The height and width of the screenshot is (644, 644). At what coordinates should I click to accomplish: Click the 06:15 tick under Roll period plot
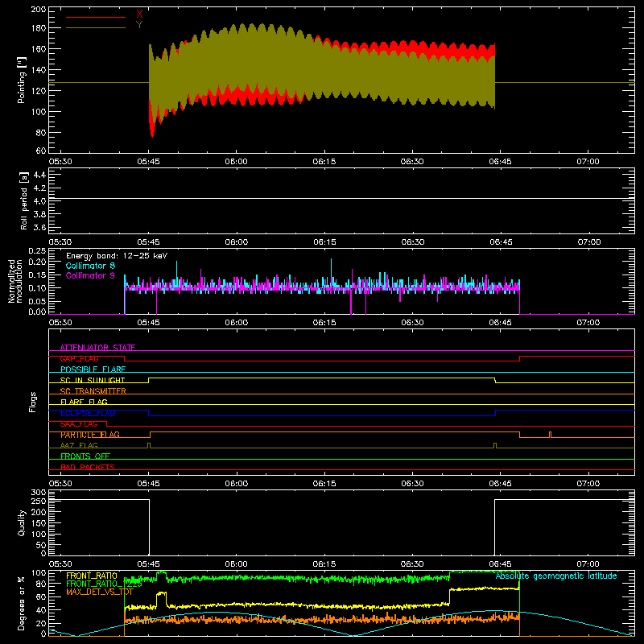pos(324,242)
